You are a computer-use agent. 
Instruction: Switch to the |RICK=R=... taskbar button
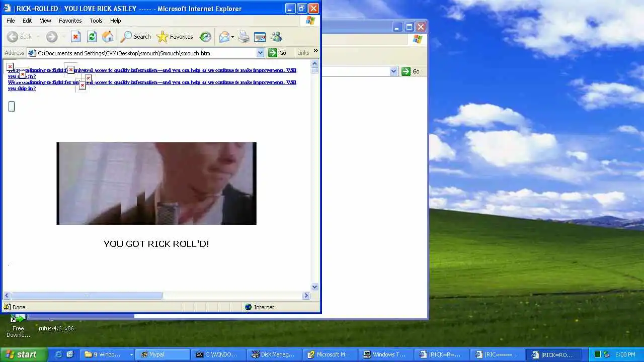click(442, 354)
